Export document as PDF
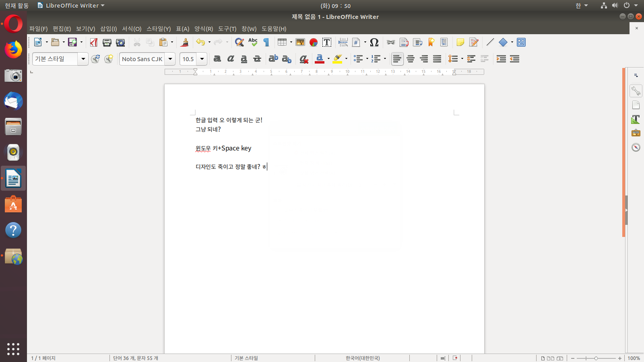Image resolution: width=644 pixels, height=362 pixels. [x=94, y=42]
